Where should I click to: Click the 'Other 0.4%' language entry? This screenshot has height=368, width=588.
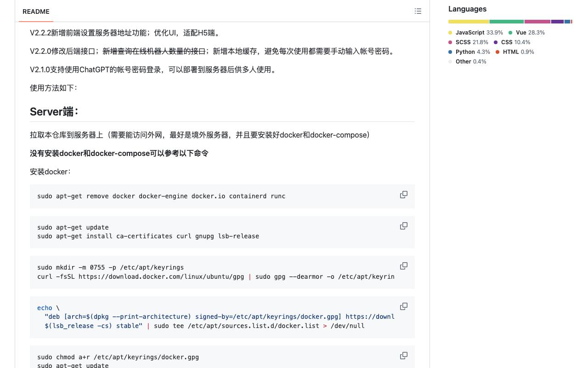467,62
